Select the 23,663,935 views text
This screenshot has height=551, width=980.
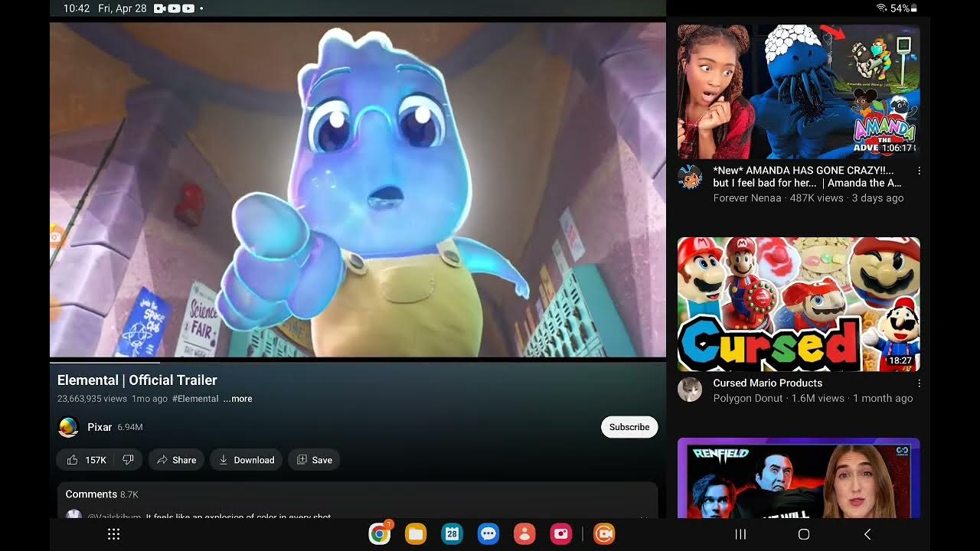click(92, 399)
